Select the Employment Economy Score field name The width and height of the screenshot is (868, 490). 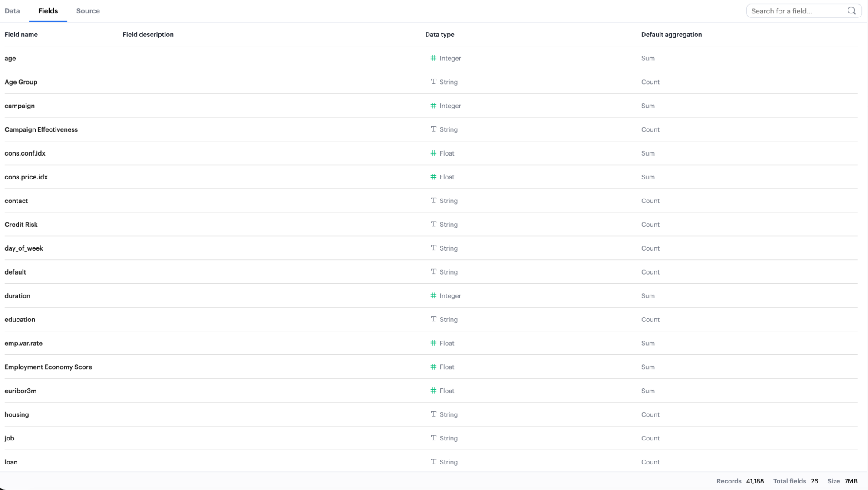point(48,367)
